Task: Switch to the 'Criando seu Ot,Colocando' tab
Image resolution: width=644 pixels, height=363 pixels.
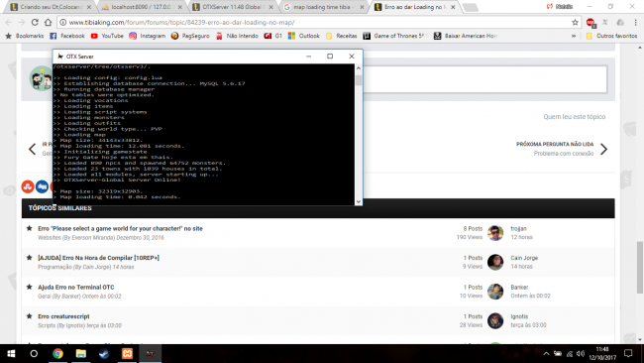Action: [x=51, y=7]
